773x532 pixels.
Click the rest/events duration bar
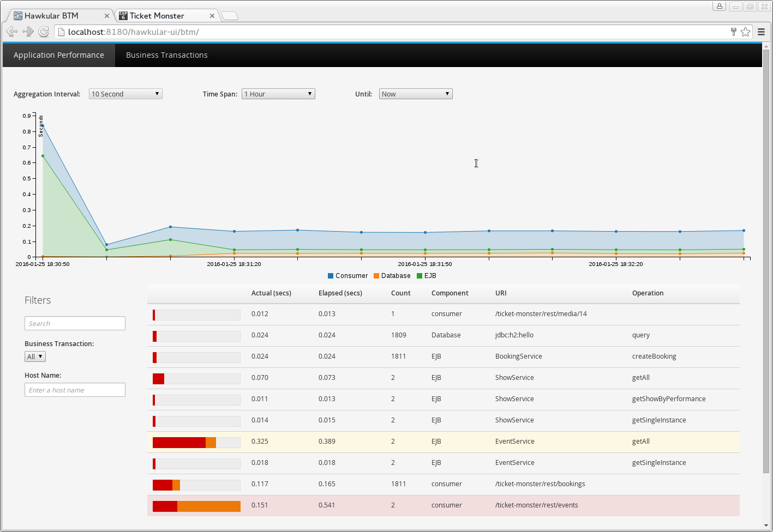196,506
